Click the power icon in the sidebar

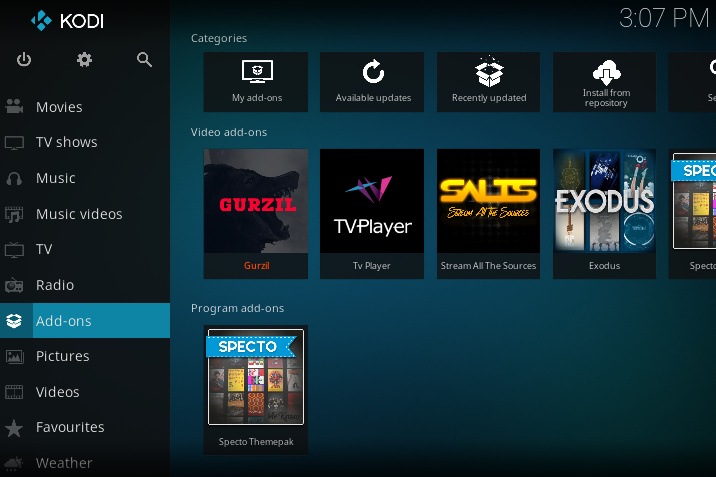24,59
